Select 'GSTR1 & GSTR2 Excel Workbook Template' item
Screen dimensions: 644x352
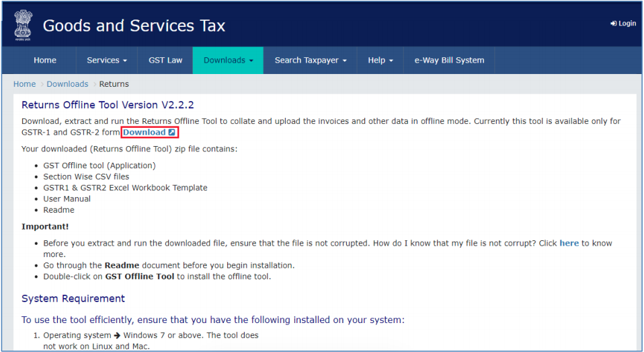(x=125, y=188)
